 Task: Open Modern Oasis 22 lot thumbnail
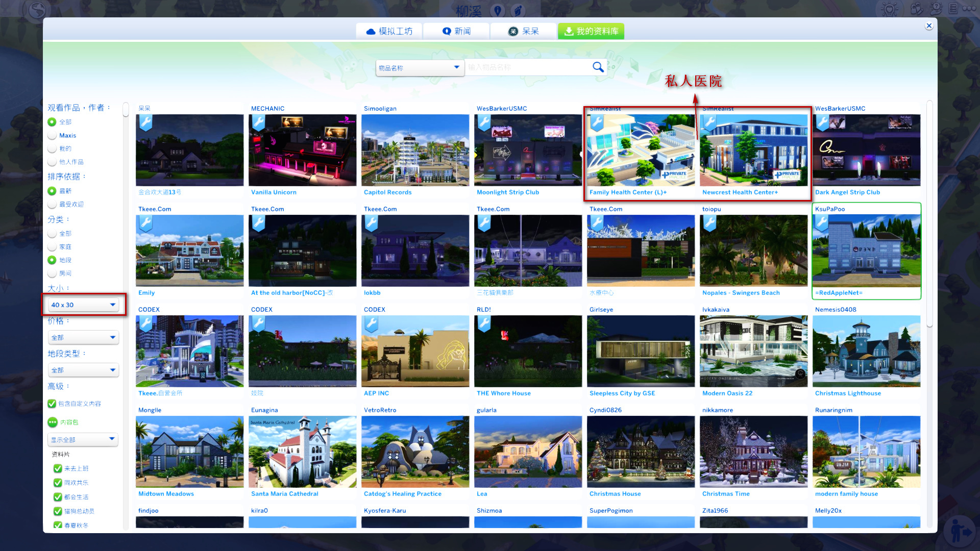pos(753,351)
